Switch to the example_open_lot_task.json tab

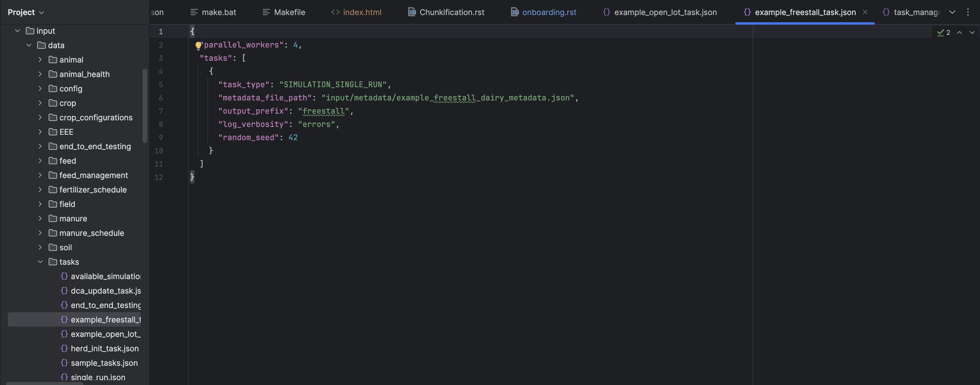[x=665, y=12]
